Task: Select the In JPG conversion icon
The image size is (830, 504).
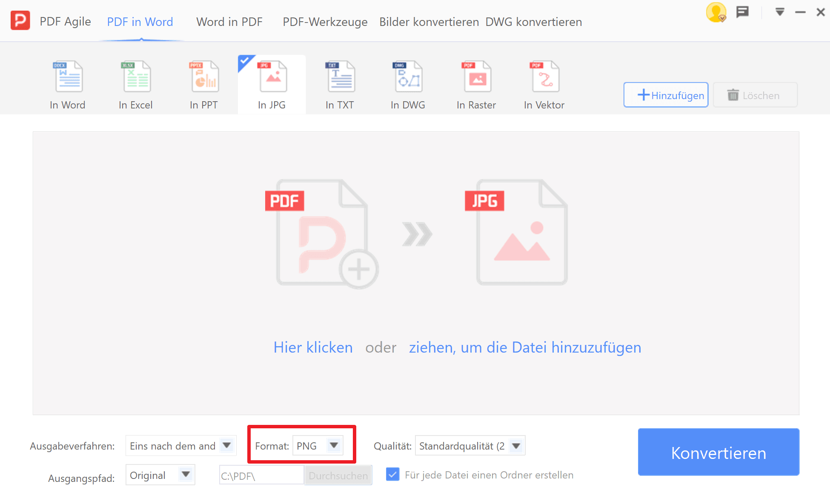Action: point(272,83)
